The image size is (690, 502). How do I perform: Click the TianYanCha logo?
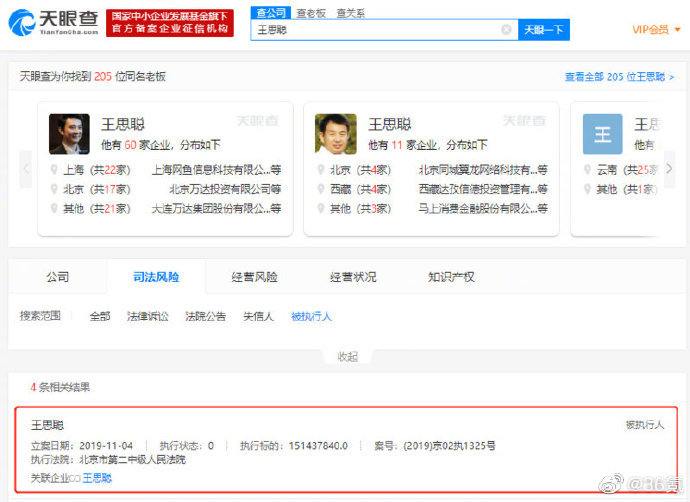(55, 22)
